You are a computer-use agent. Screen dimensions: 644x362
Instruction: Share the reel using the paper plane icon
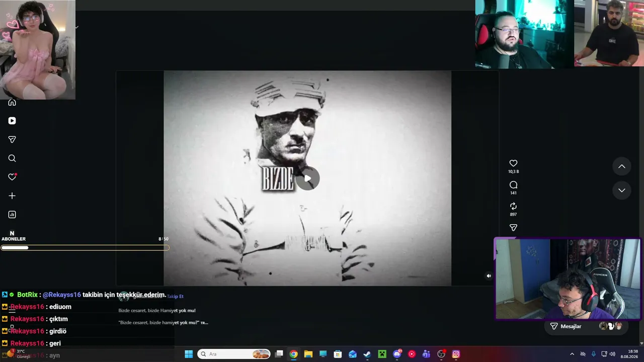pyautogui.click(x=513, y=228)
